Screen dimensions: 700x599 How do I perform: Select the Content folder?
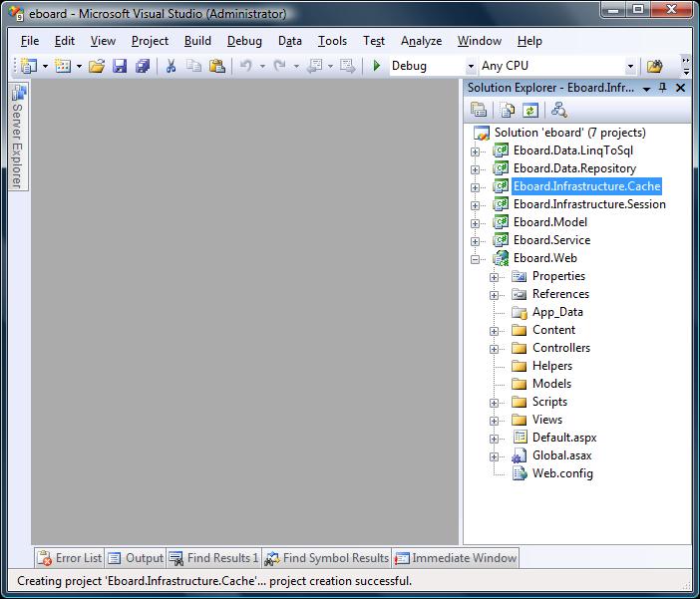pos(553,330)
